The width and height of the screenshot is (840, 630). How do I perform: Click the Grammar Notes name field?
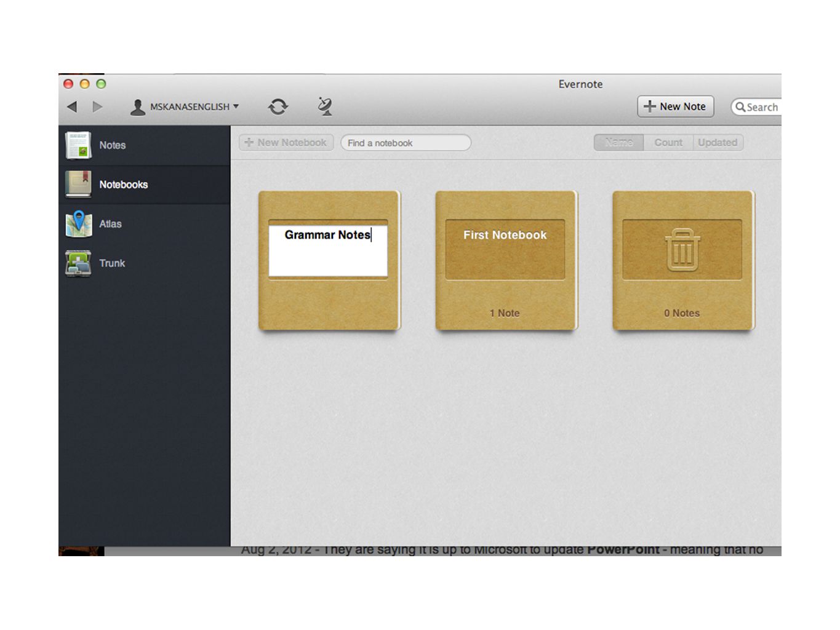point(328,250)
